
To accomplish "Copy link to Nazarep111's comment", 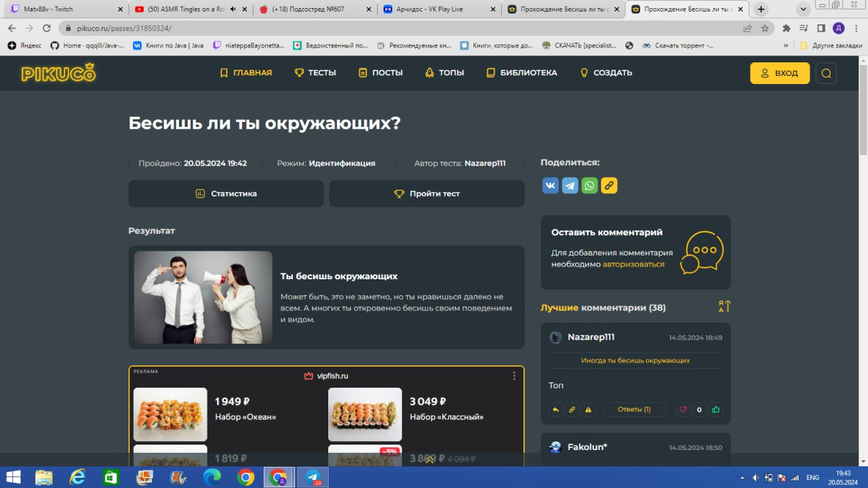I will 572,409.
